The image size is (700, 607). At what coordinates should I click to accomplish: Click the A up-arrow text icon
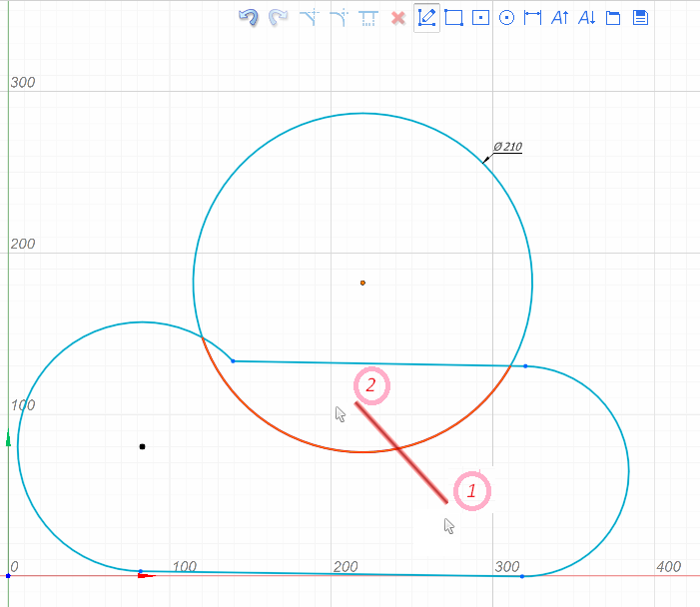tap(560, 17)
